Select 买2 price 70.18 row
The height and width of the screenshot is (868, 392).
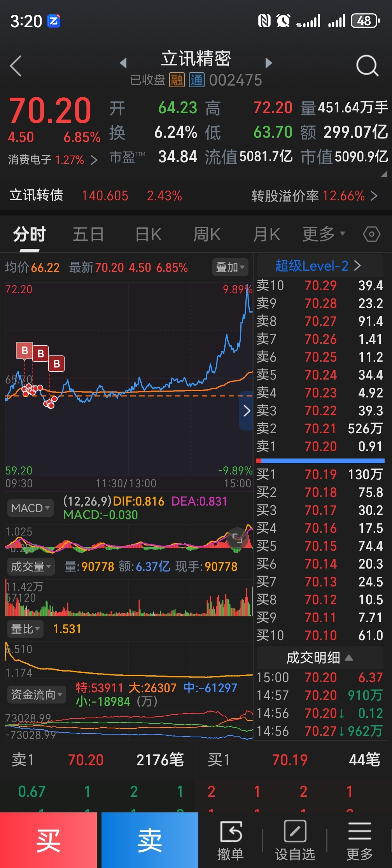point(320,492)
